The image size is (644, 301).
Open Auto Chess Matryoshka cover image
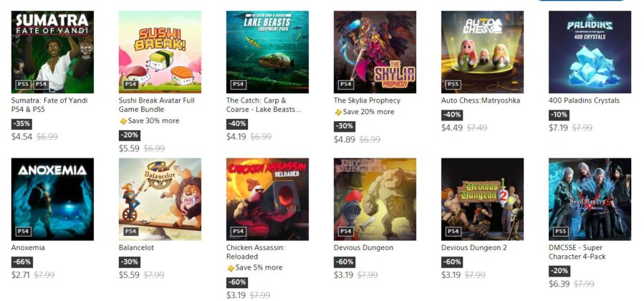[482, 52]
